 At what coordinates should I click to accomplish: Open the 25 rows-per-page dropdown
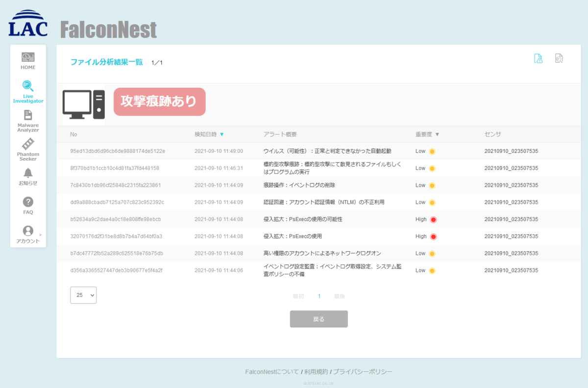click(83, 295)
